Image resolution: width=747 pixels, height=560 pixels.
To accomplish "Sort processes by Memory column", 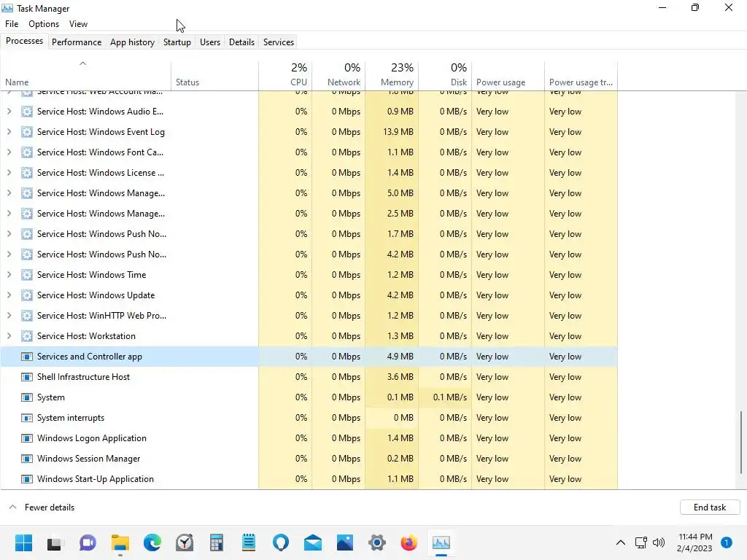I will click(x=392, y=75).
